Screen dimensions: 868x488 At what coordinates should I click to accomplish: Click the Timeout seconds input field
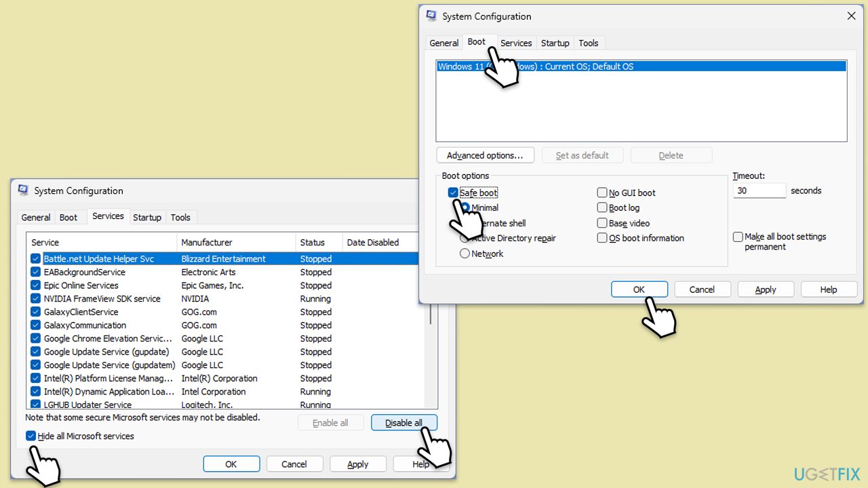pyautogui.click(x=759, y=191)
